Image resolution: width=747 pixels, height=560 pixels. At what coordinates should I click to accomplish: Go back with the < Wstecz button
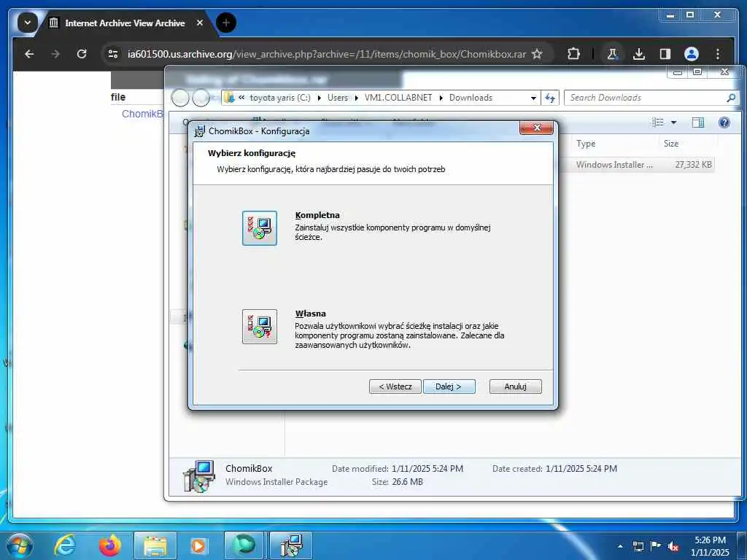(x=395, y=386)
